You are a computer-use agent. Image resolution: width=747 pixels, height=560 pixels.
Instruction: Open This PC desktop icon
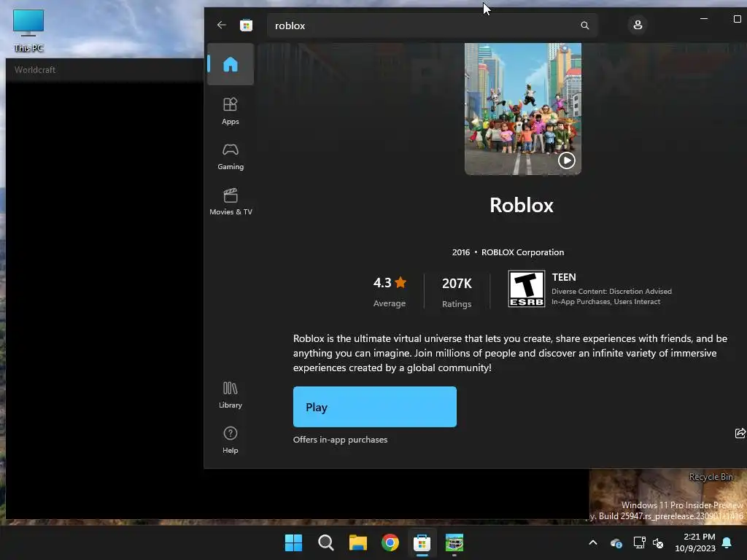click(x=28, y=31)
